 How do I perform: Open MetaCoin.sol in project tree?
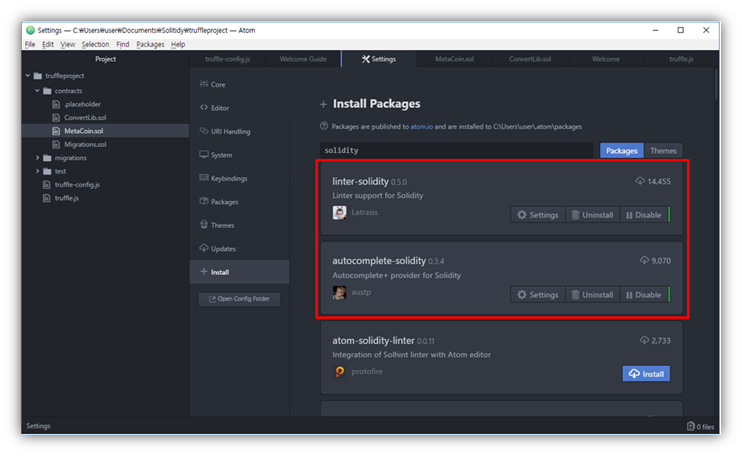click(x=84, y=131)
